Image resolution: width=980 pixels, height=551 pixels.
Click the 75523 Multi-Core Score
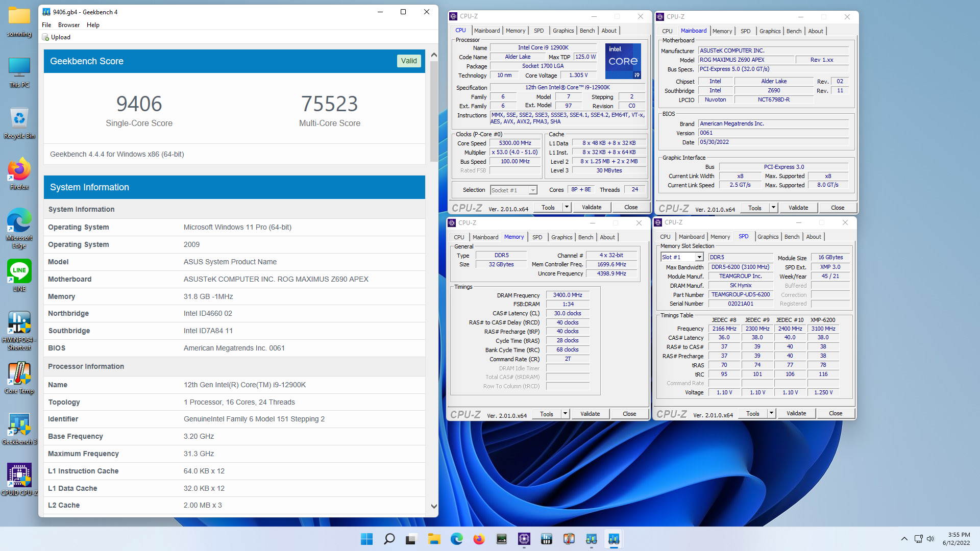pos(330,104)
